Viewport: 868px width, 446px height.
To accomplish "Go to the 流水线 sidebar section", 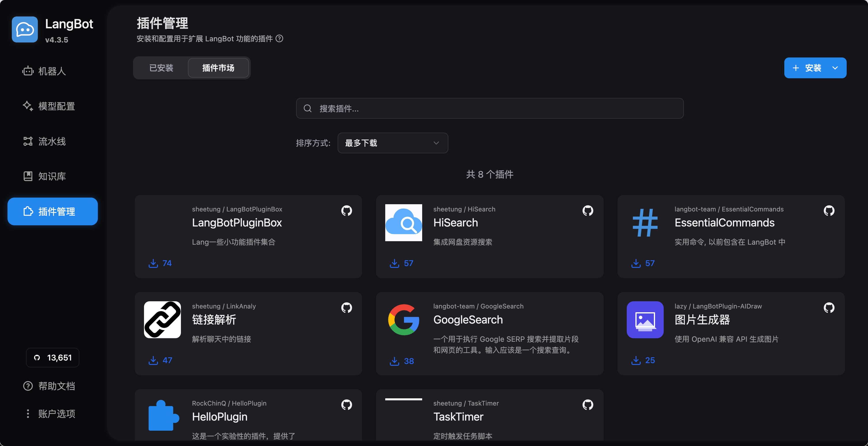I will click(52, 141).
